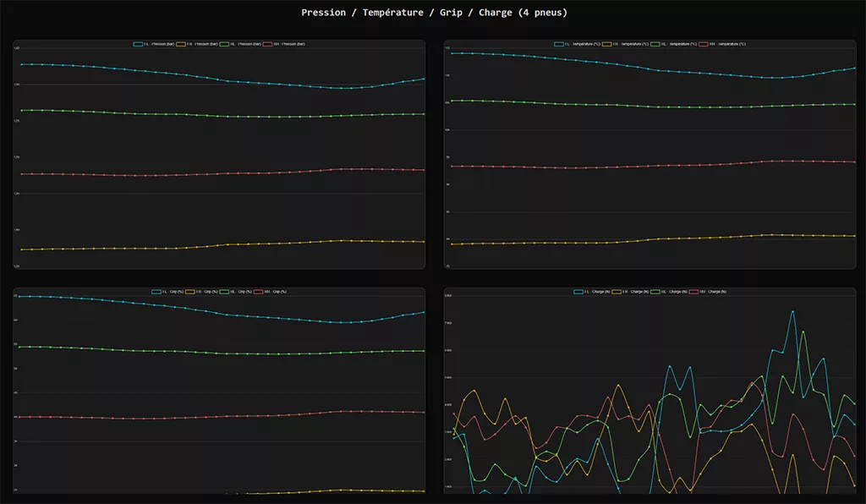Hide FR Température legend entry
The height and width of the screenshot is (504, 866).
tap(625, 43)
